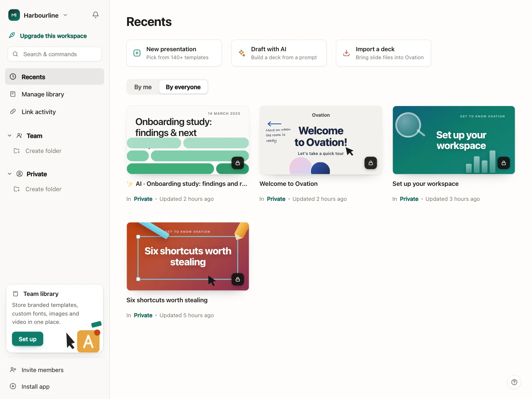The height and width of the screenshot is (399, 532).
Task: Click the Private section heading
Action: (37, 174)
